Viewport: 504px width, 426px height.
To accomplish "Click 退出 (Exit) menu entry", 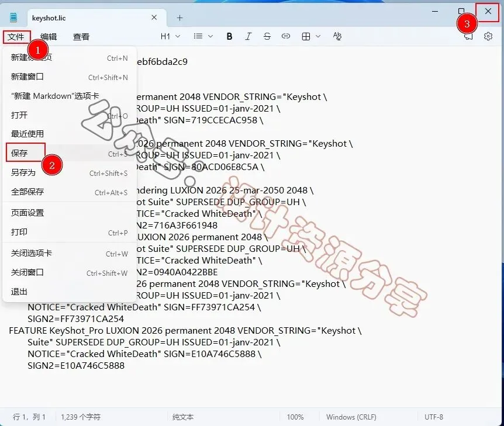I will 70,292.
